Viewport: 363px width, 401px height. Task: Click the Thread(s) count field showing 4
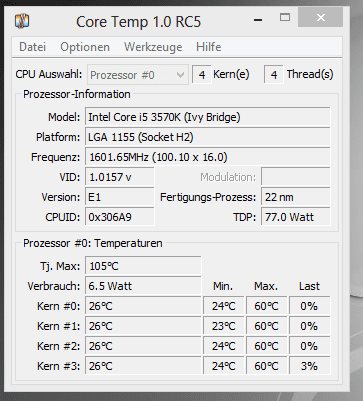click(274, 75)
